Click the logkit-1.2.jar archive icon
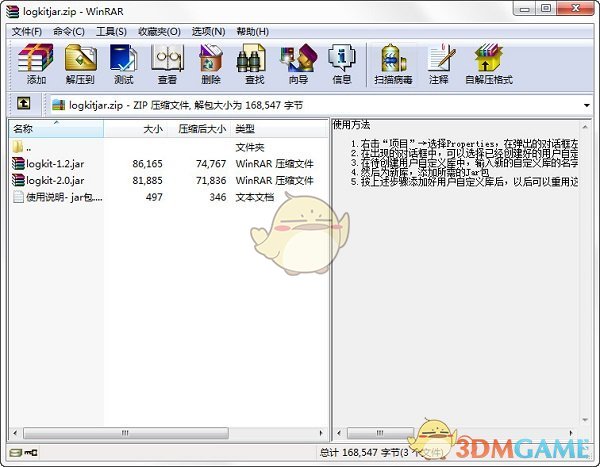The width and height of the screenshot is (600, 467). pyautogui.click(x=18, y=164)
